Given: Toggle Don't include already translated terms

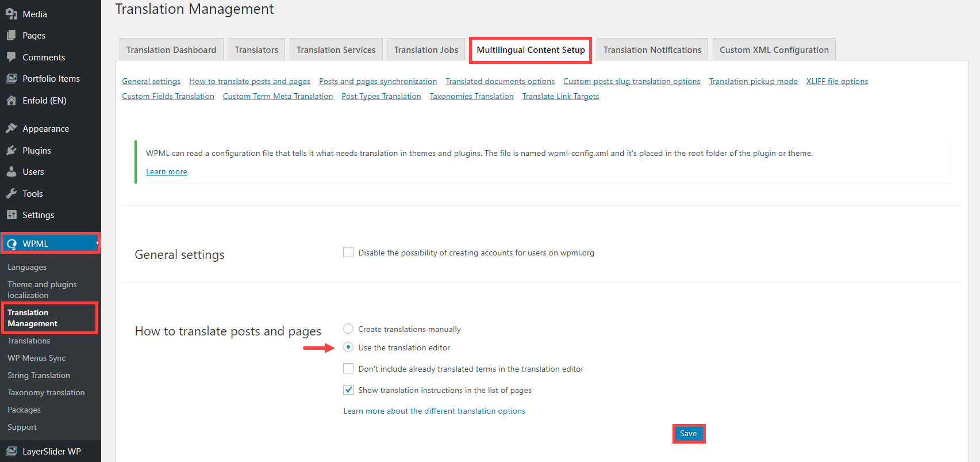Looking at the screenshot, I should (x=348, y=368).
